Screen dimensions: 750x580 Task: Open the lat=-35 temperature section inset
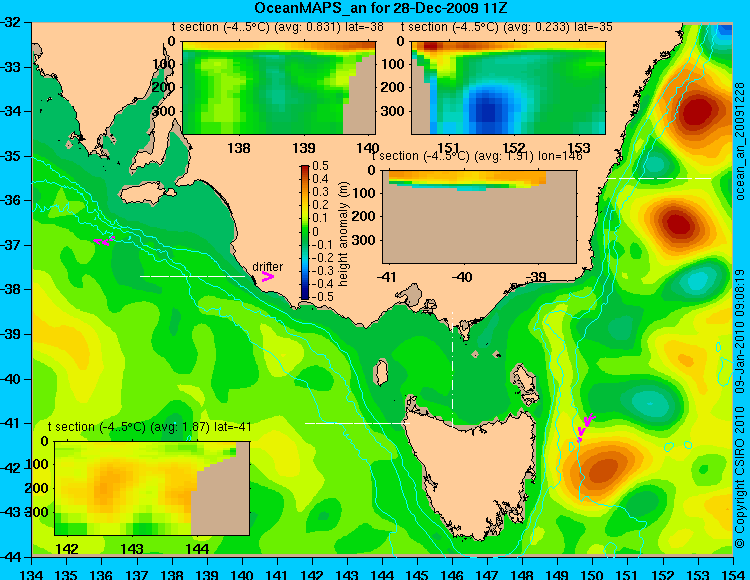coord(508,88)
